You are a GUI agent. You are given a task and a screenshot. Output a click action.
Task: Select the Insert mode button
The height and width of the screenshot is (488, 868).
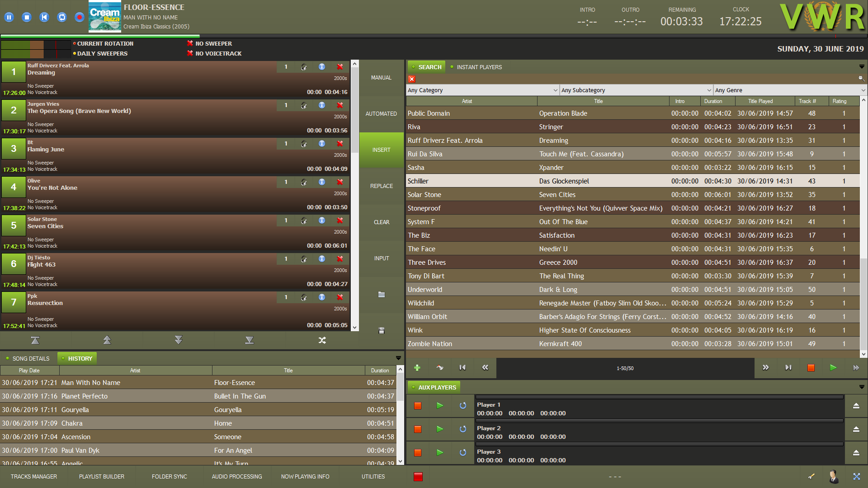[x=382, y=150]
